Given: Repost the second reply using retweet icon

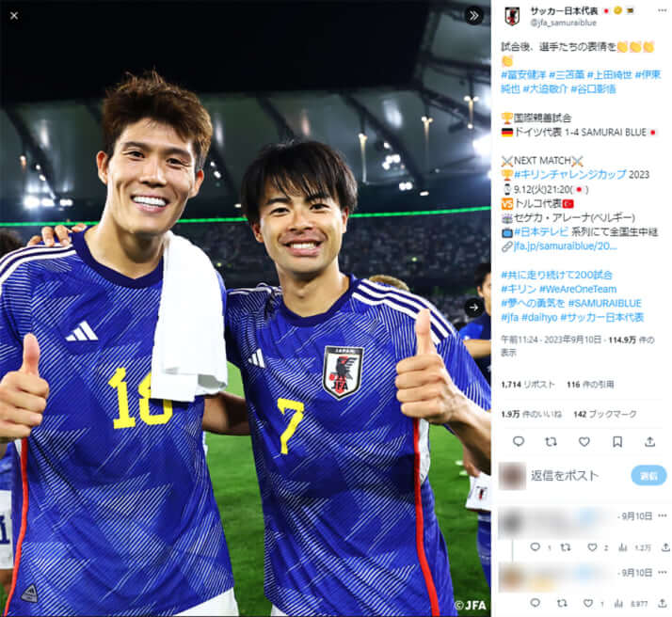Looking at the screenshot, I should 562,603.
